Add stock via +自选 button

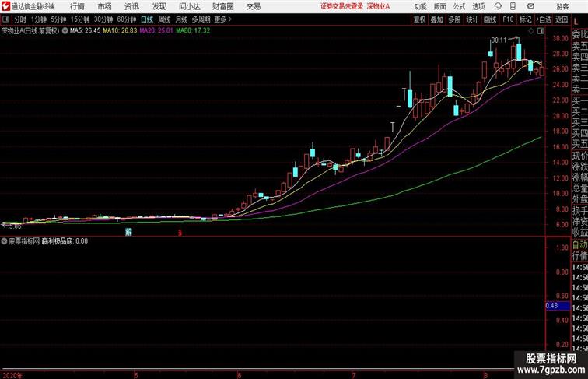pyautogui.click(x=544, y=19)
